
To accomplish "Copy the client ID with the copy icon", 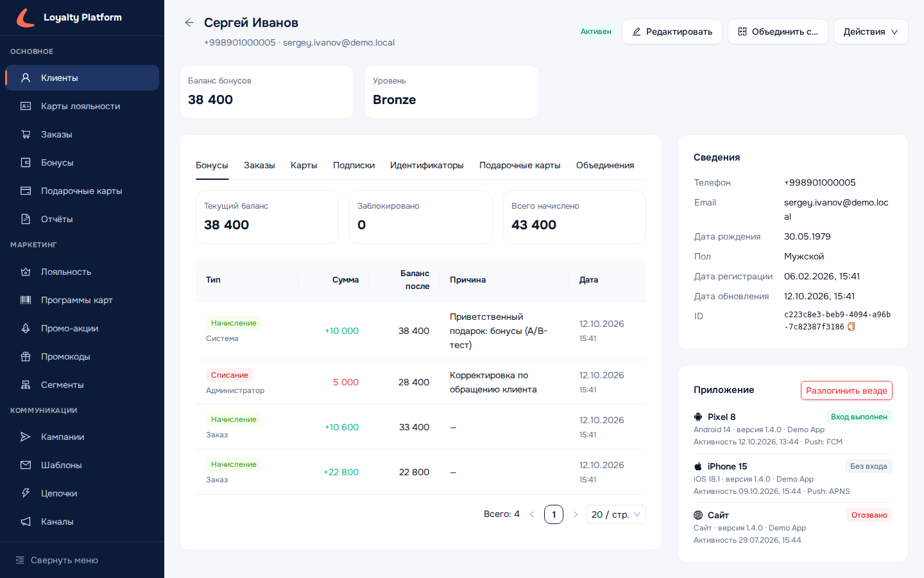I will pos(851,327).
